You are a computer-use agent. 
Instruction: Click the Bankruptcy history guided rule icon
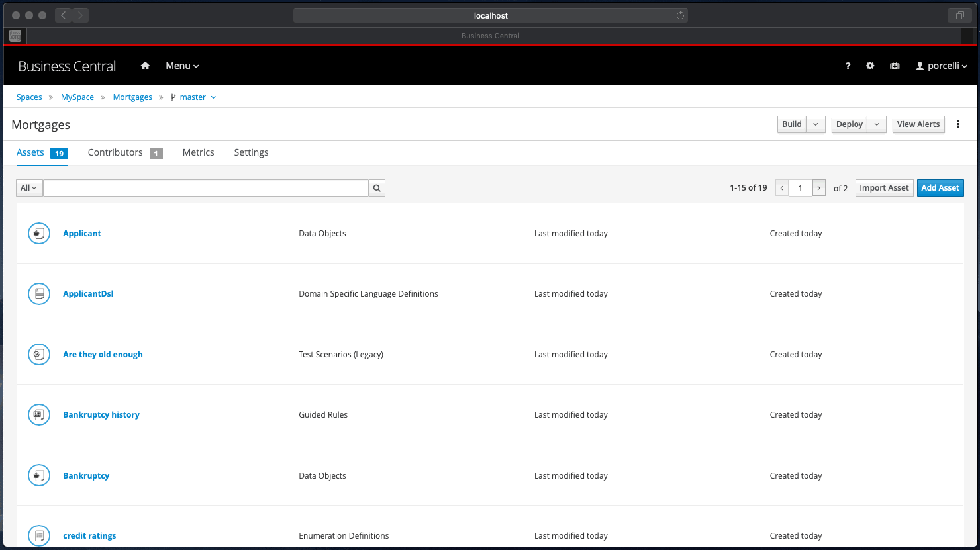(39, 415)
